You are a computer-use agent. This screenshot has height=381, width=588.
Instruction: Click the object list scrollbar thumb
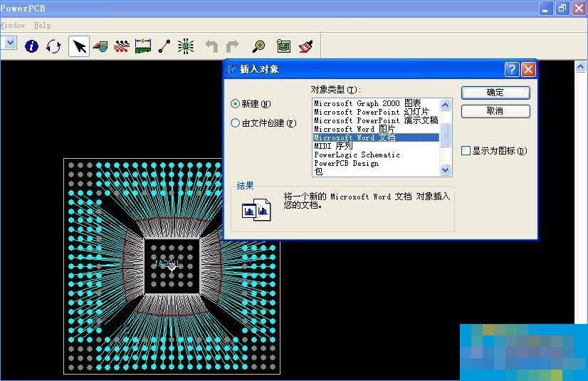click(445, 135)
